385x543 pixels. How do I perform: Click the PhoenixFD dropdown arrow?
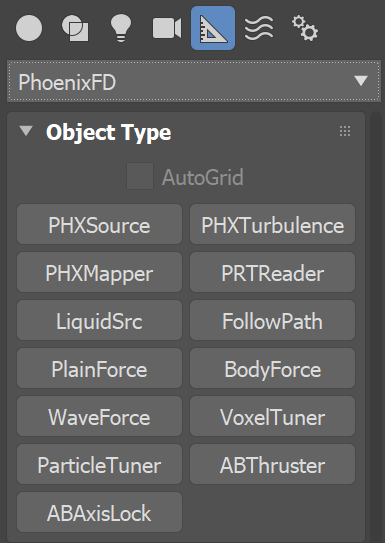361,81
